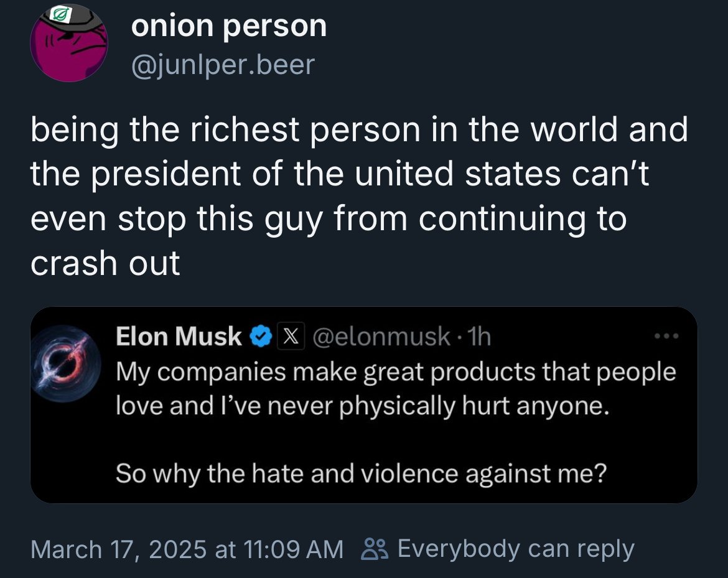Screen dimensions: 728x578
Task: Select the "So why the hate and violence" line
Action: [361, 475]
